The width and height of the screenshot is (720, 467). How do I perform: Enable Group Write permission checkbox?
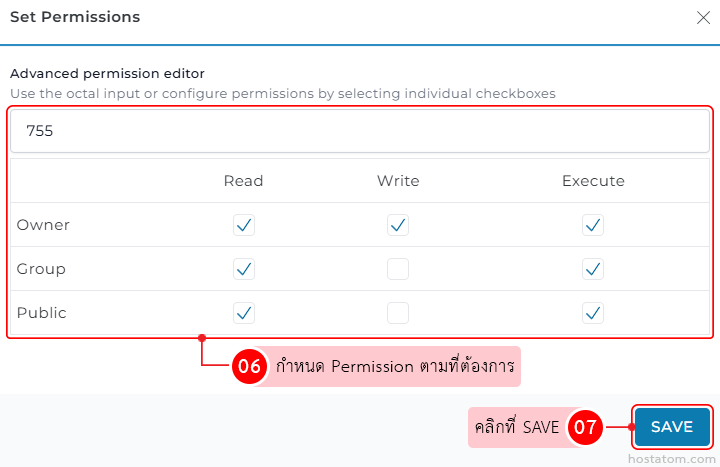[x=398, y=269]
